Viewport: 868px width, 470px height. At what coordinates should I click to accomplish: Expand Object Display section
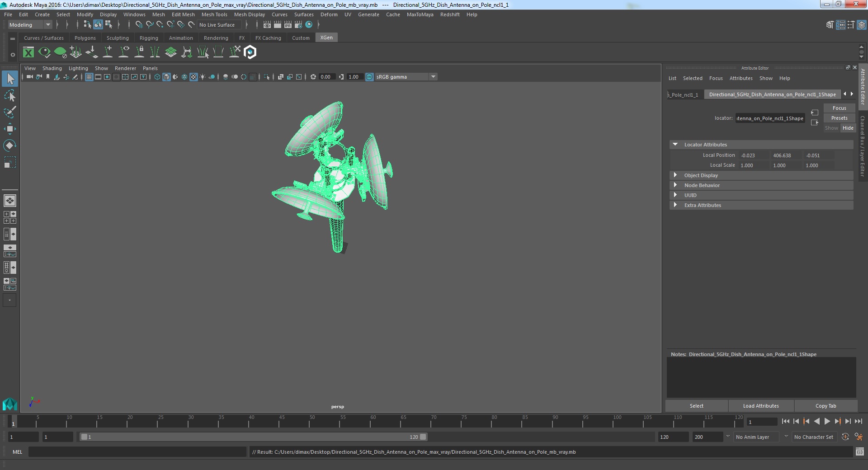point(675,175)
